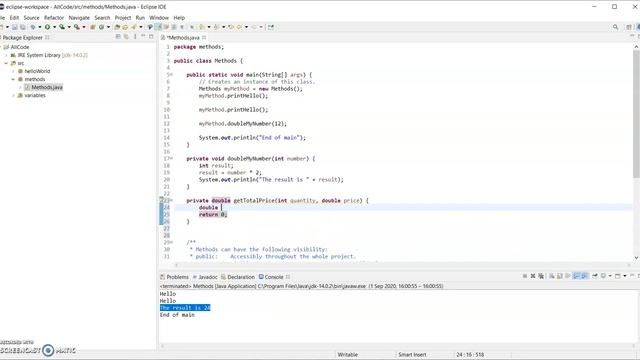Create a new Java class
640x360 pixels.
[101, 27]
